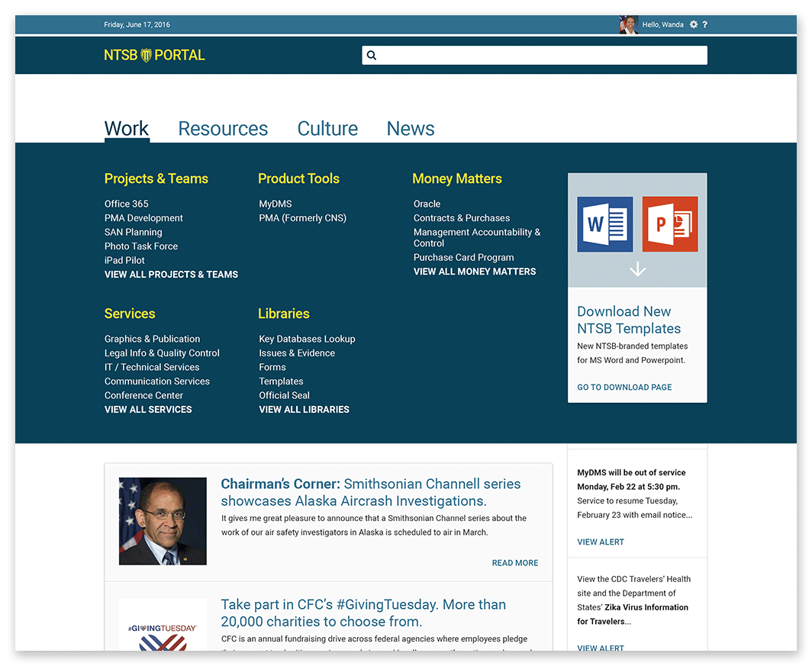Open PMA (Formerly CNS)

click(302, 218)
